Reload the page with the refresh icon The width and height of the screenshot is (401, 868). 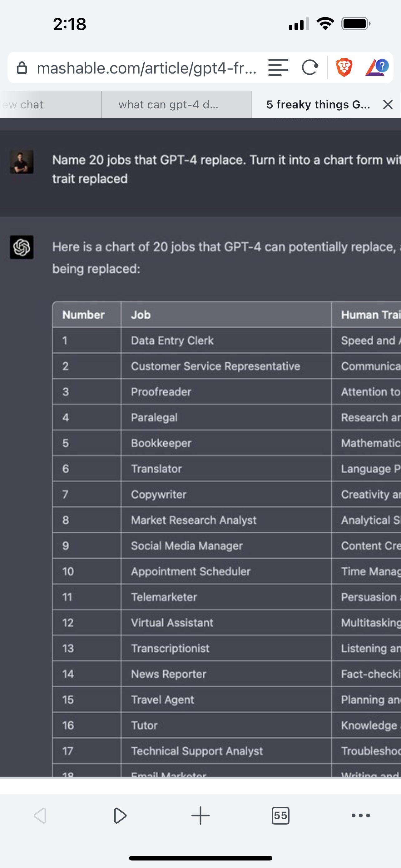[310, 67]
